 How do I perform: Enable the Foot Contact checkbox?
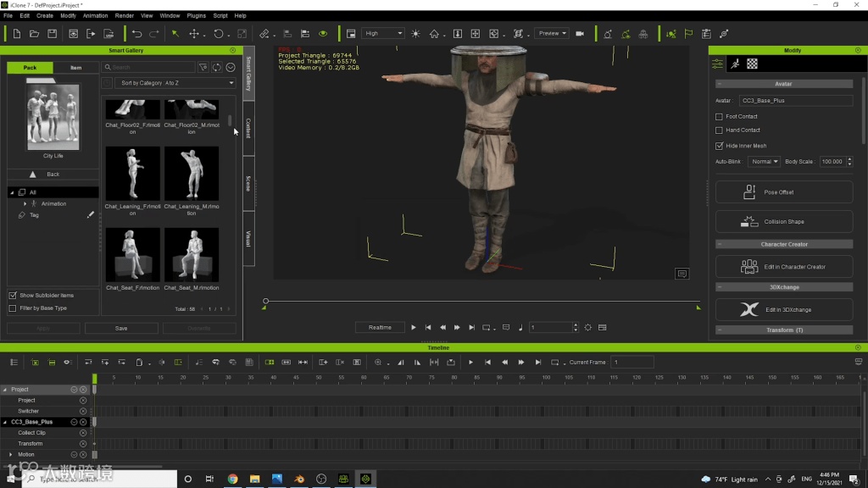[x=720, y=116]
